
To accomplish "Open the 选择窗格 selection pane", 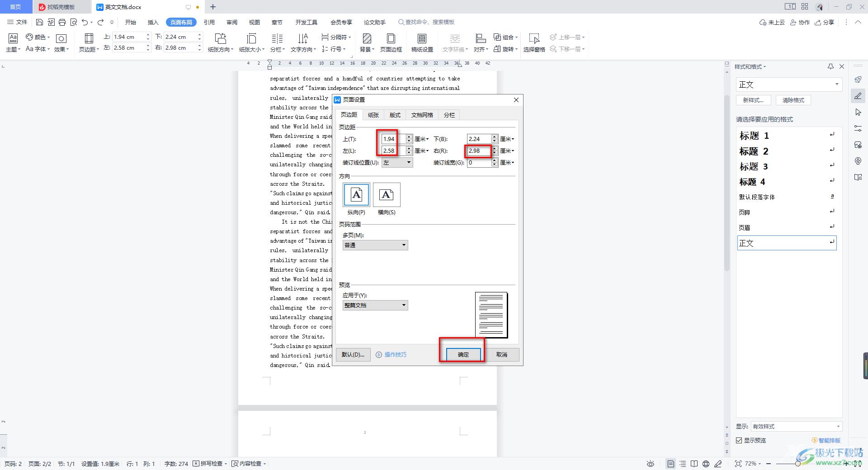I will 534,42.
